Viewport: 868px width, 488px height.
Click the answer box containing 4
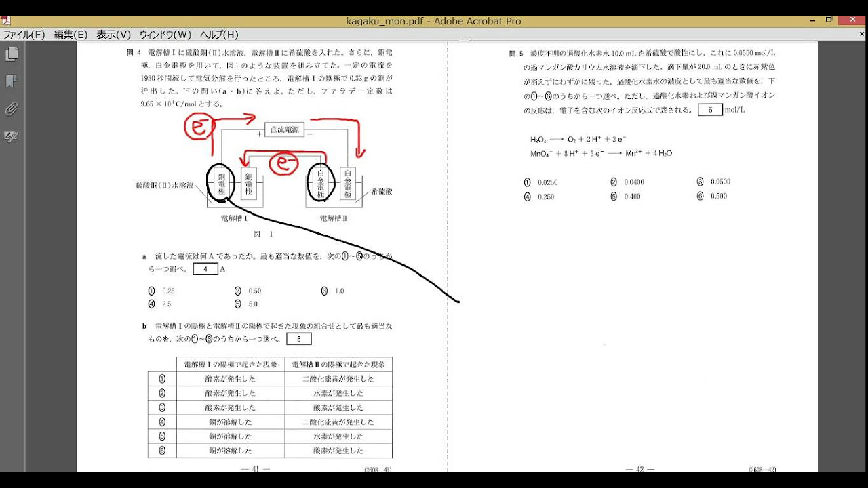(205, 268)
